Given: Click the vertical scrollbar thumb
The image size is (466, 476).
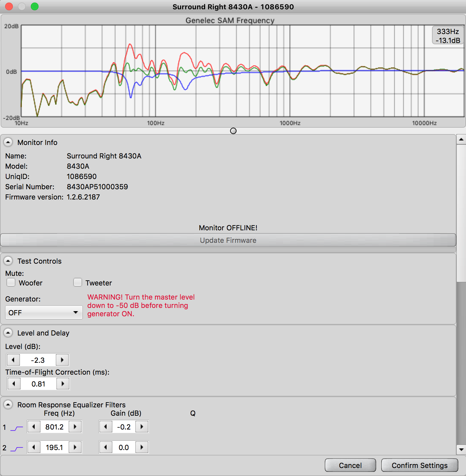Looking at the screenshot, I should pyautogui.click(x=461, y=213).
